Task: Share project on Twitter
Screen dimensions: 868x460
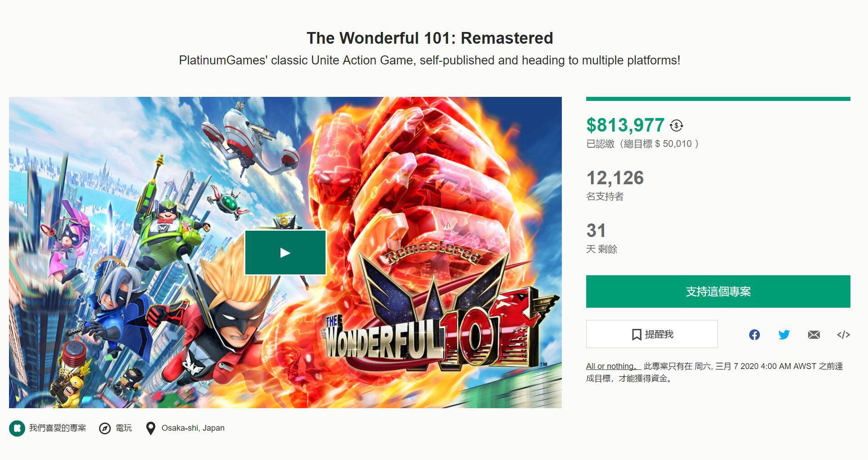Action: [784, 335]
